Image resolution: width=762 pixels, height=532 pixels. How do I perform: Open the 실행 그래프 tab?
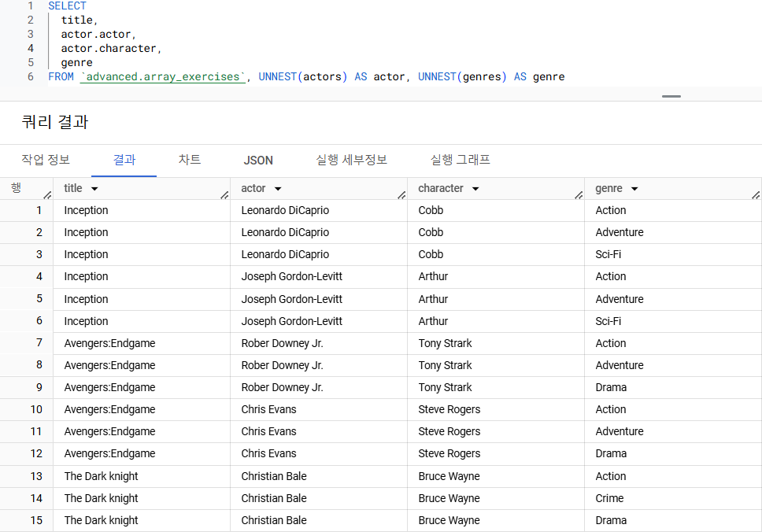(x=461, y=160)
